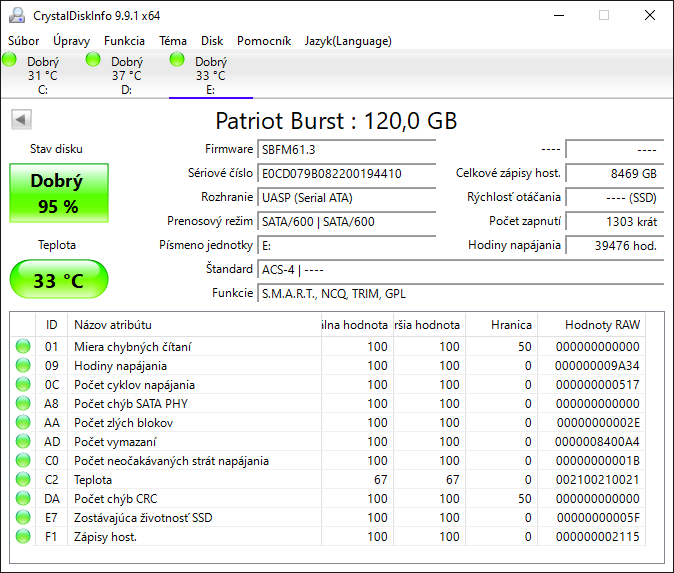Select the Hodiny napájania attribute row
The width and height of the screenshot is (674, 573).
pyautogui.click(x=328, y=365)
